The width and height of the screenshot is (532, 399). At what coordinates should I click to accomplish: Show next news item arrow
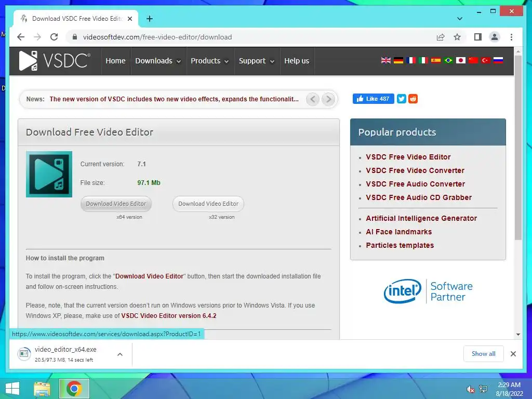click(x=328, y=99)
